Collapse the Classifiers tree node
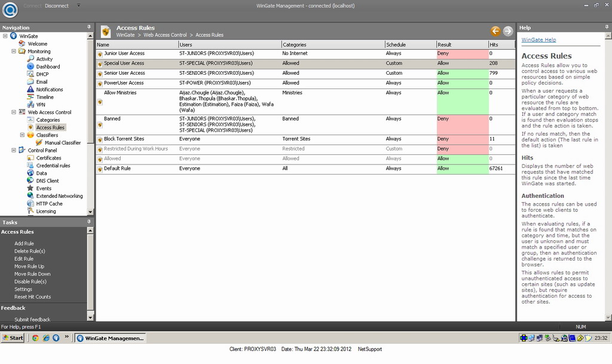 click(22, 135)
